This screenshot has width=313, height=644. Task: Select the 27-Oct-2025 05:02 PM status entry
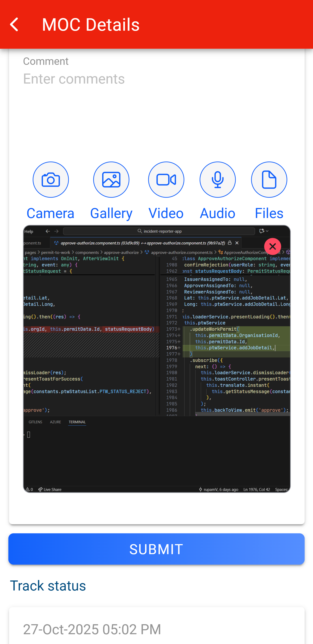pyautogui.click(x=92, y=629)
